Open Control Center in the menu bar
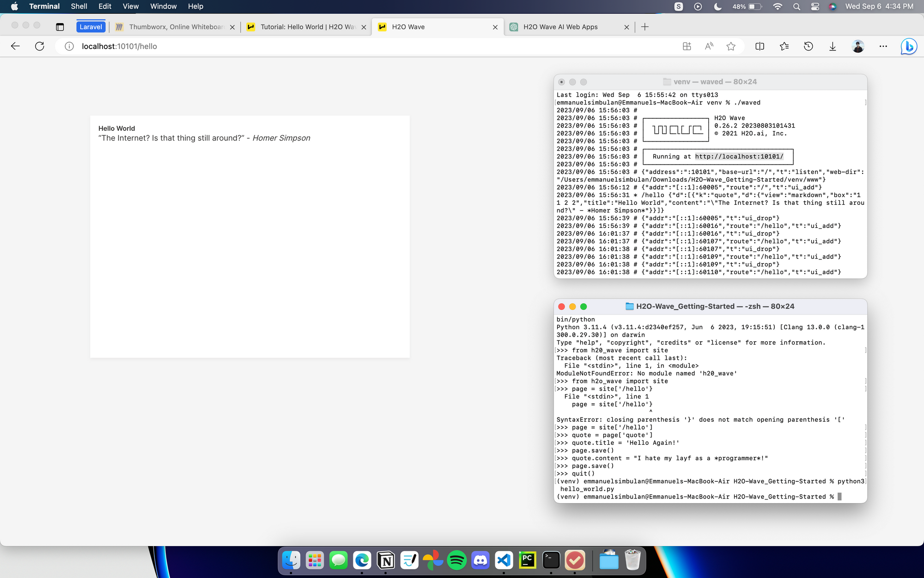Viewport: 924px width, 578px height. 815,6
